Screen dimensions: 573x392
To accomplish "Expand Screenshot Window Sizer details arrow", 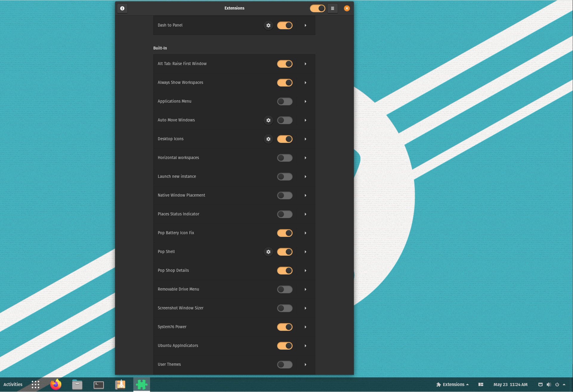I will click(305, 308).
